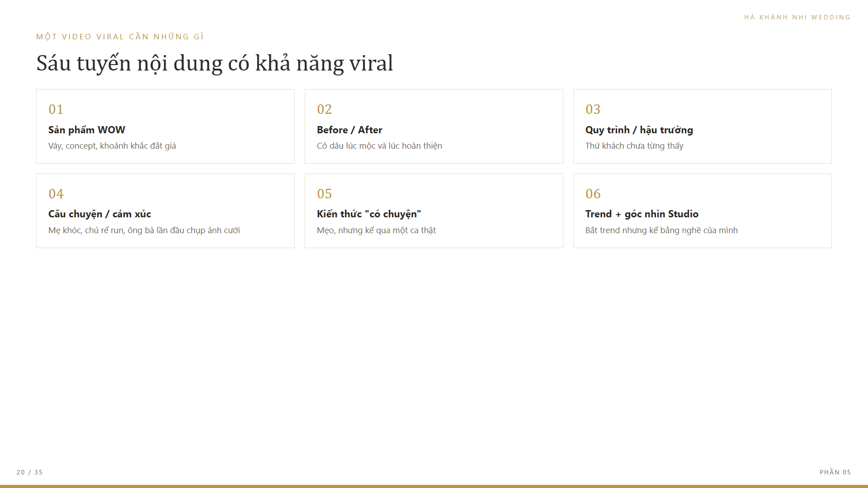The width and height of the screenshot is (868, 488).
Task: Click the text Váy, concept, khoảnh khắc đắt giá
Action: (112, 146)
